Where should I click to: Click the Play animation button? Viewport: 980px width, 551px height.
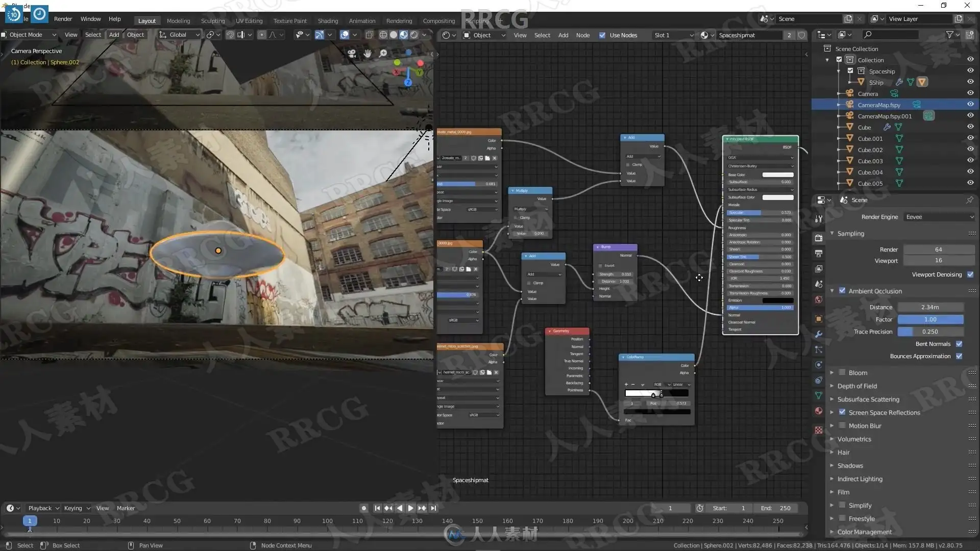tap(410, 508)
